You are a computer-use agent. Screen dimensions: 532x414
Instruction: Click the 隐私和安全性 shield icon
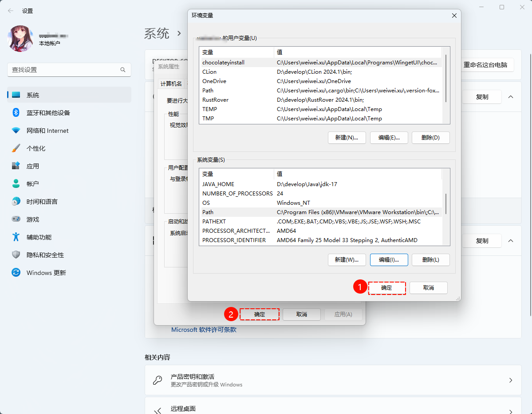click(16, 255)
